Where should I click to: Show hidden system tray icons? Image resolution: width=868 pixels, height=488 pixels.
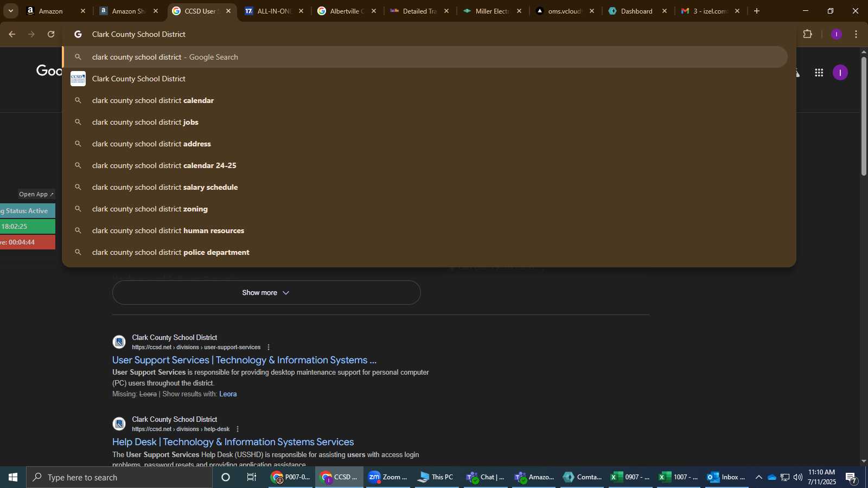pos(759,477)
